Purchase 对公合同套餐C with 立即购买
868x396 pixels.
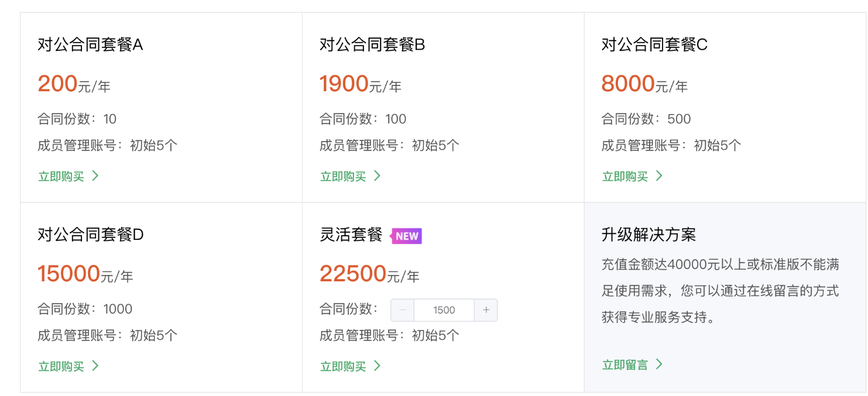[x=625, y=176]
